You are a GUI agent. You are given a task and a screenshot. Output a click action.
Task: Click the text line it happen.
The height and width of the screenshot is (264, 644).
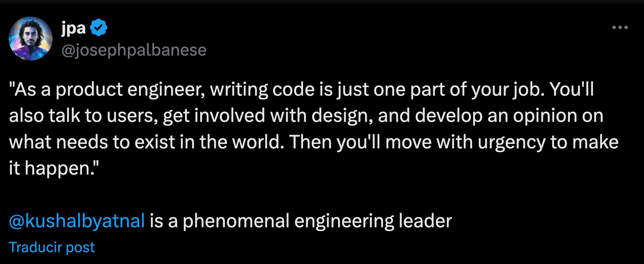point(54,168)
